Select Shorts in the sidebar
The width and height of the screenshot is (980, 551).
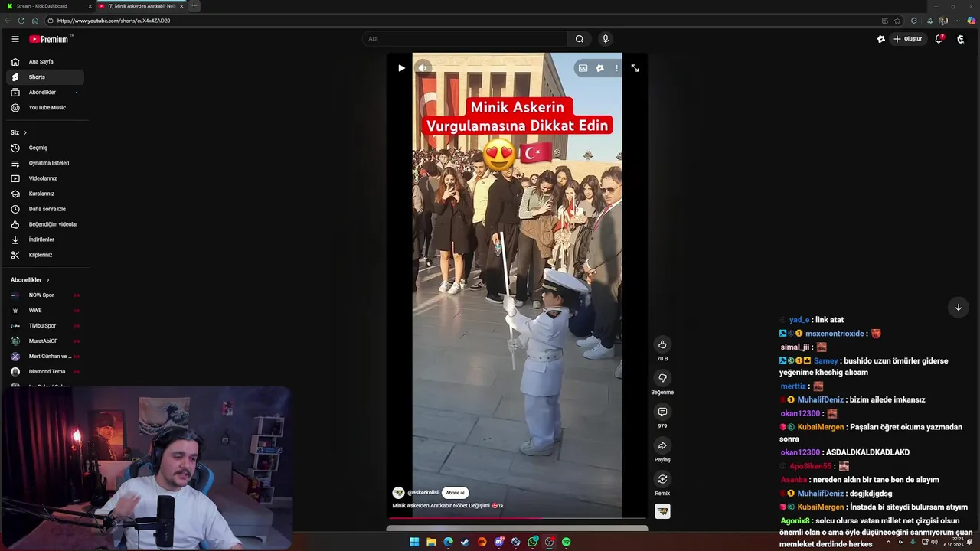(x=44, y=77)
